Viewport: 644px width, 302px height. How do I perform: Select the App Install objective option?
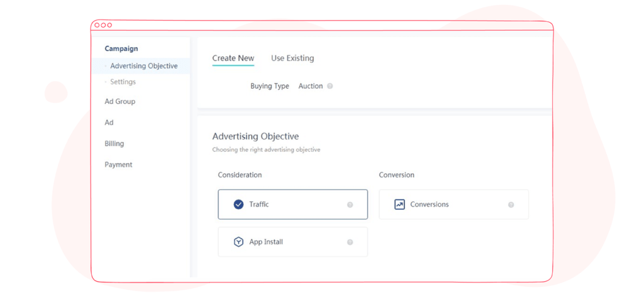tap(293, 242)
